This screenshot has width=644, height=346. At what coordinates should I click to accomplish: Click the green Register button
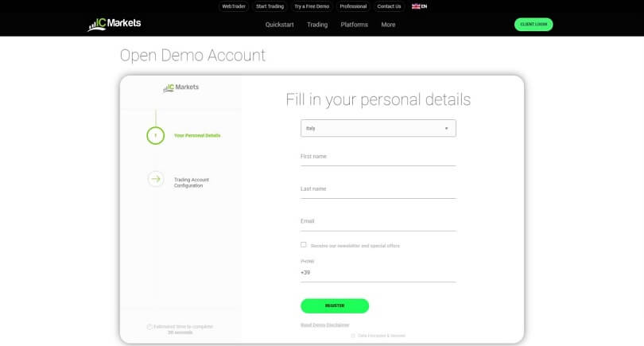click(335, 305)
